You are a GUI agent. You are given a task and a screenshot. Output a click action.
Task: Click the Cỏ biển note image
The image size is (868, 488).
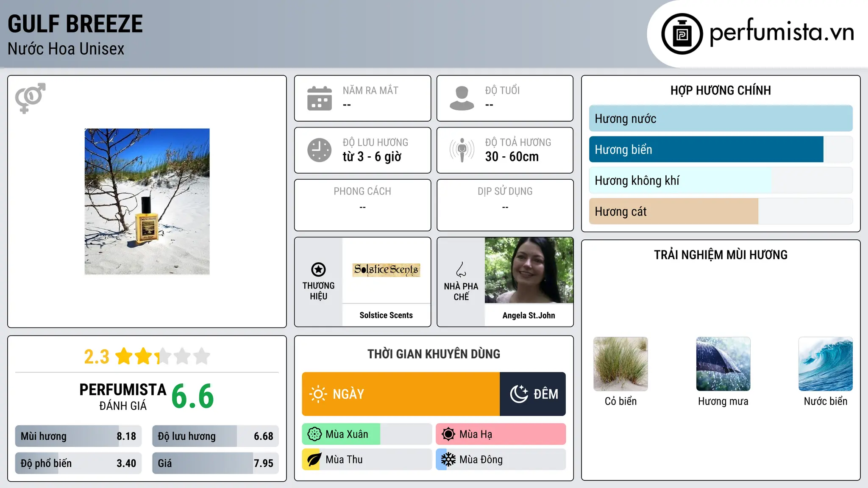pyautogui.click(x=620, y=364)
